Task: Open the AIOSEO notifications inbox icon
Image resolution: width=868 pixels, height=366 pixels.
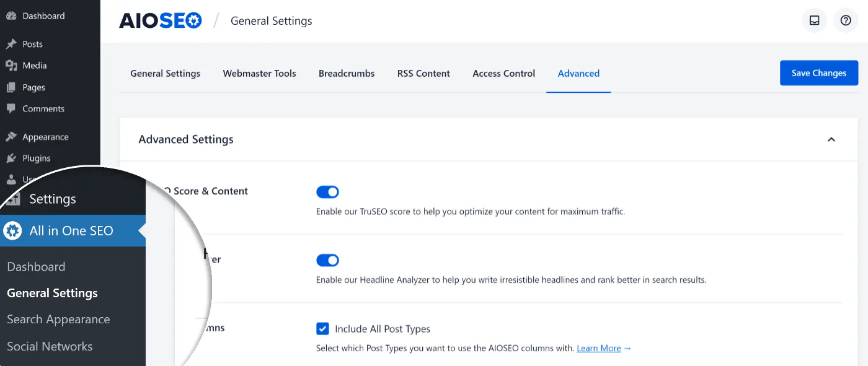Action: click(x=815, y=20)
